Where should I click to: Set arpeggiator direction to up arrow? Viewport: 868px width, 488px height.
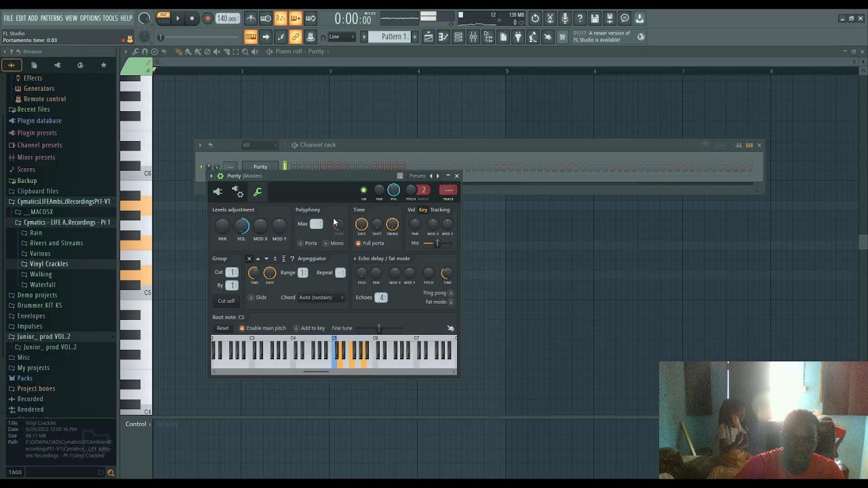click(x=258, y=258)
